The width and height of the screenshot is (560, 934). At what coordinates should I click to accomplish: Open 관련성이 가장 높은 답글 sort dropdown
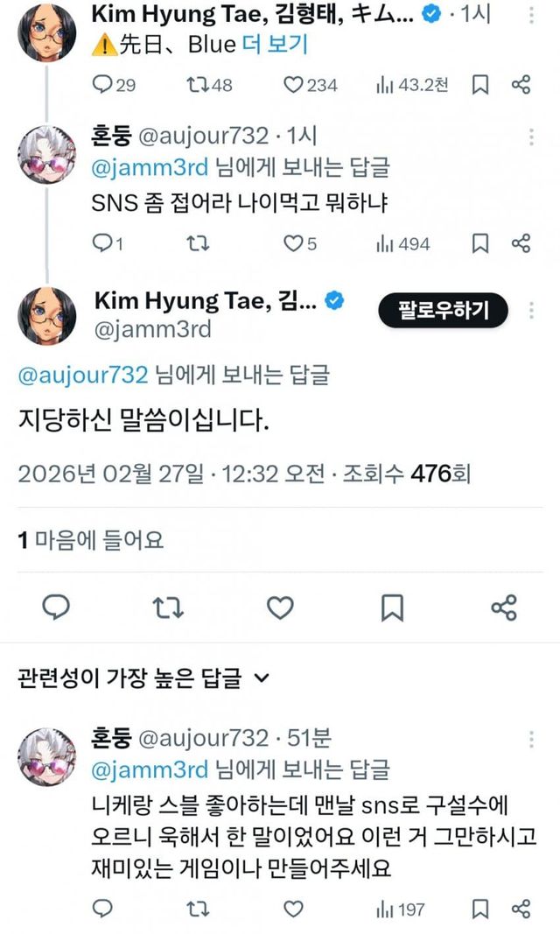coord(262,677)
